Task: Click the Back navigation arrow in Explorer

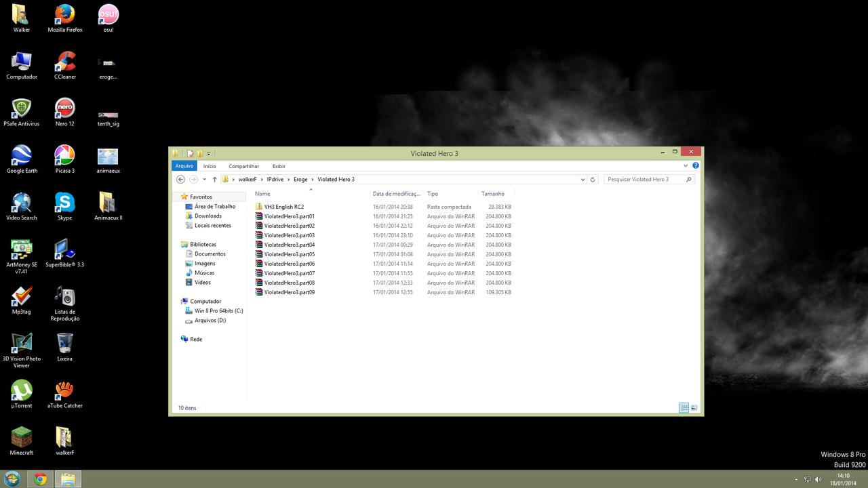Action: (x=180, y=180)
